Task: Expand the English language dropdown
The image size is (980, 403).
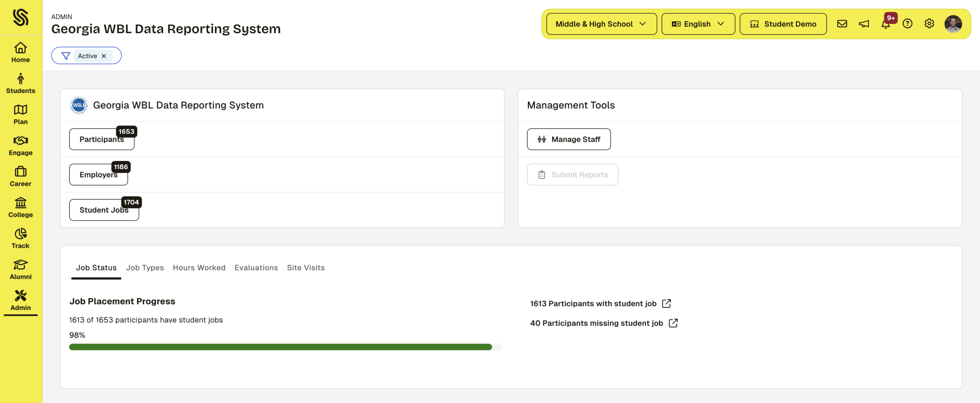Action: pyautogui.click(x=698, y=24)
